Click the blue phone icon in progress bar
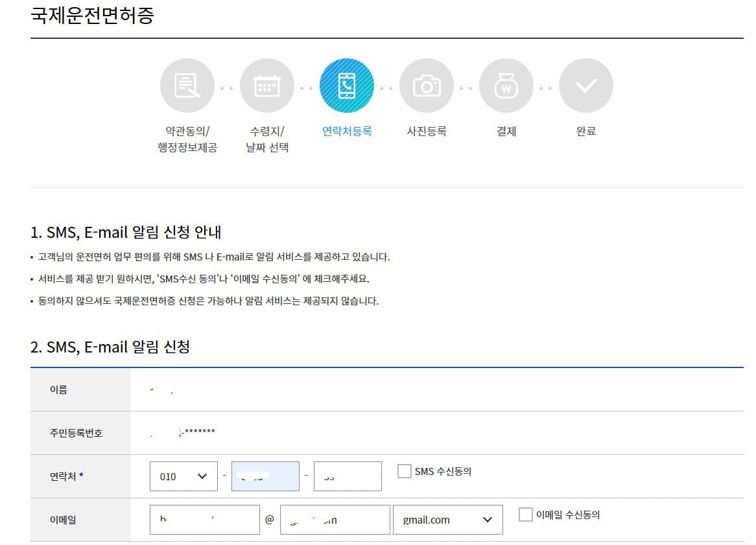 coord(347,85)
